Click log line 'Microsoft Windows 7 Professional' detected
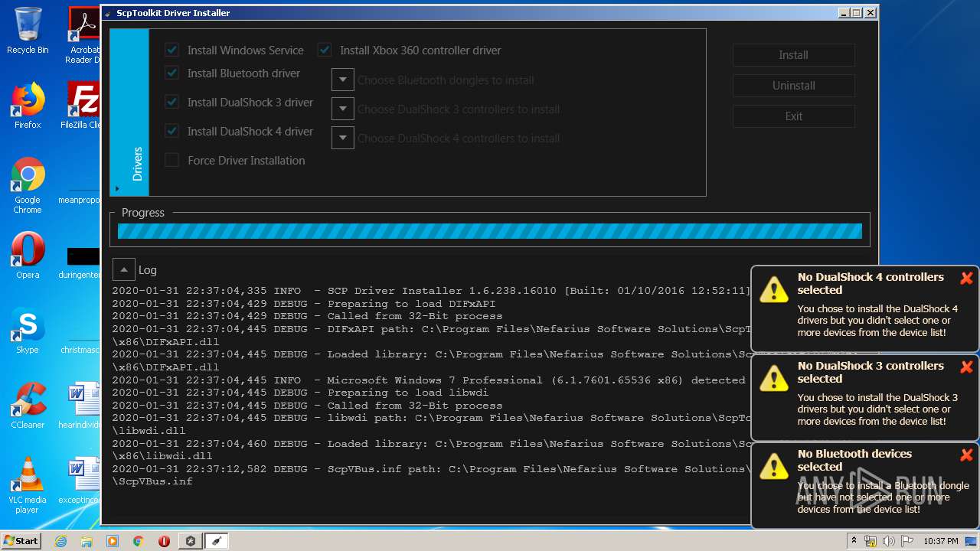Image resolution: width=980 pixels, height=551 pixels. point(429,380)
